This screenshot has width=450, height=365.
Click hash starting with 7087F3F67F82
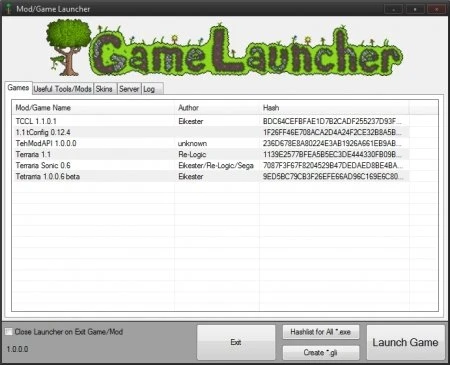(333, 165)
